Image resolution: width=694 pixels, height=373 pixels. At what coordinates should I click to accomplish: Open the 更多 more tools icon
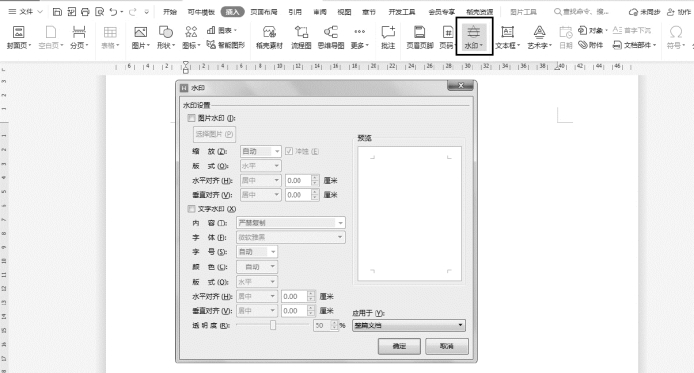(359, 37)
